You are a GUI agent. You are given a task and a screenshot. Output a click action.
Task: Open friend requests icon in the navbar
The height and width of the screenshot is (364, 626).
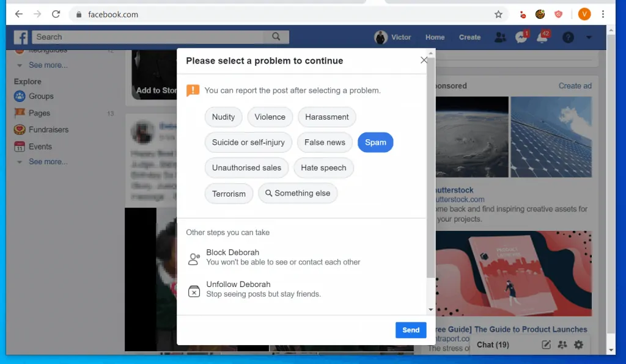[x=500, y=37]
